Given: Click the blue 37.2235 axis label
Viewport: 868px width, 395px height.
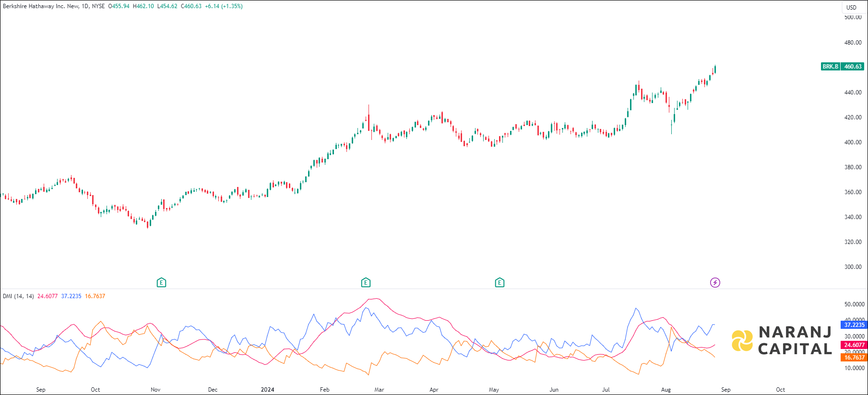Looking at the screenshot, I should click(854, 325).
